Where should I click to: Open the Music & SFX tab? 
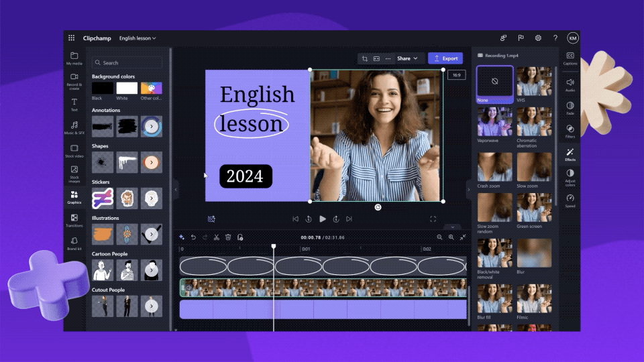[x=74, y=127]
